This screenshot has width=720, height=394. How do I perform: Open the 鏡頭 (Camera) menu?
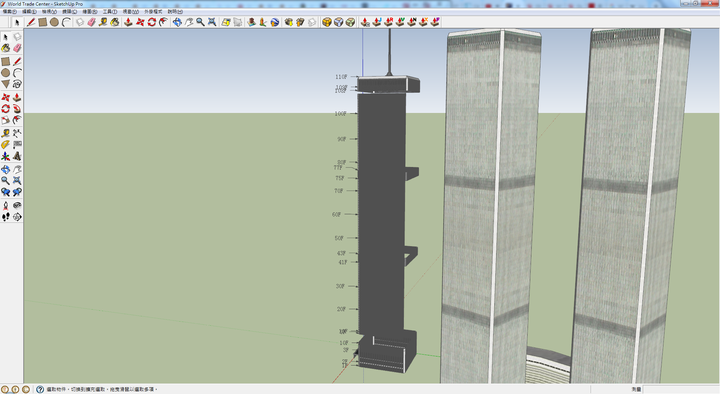click(x=69, y=11)
